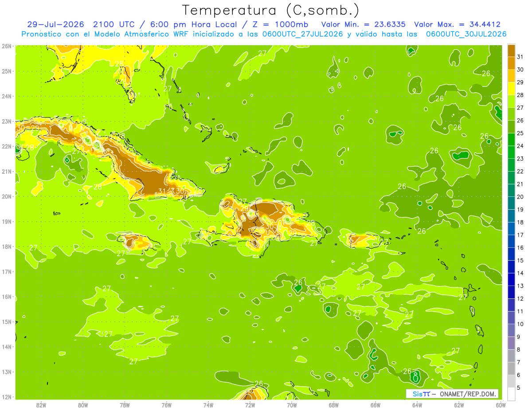Click the 17N latitude axis label
Viewport: 532px width, 411px height.
tap(6, 272)
